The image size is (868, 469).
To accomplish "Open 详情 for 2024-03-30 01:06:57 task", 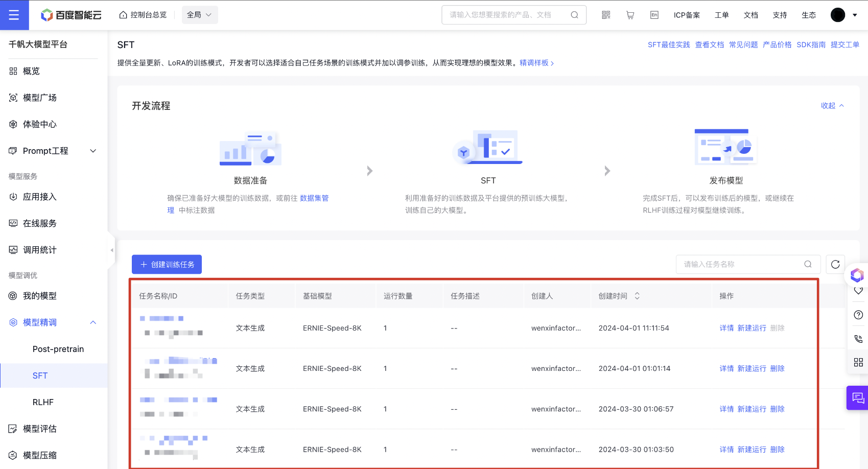I will 726,409.
